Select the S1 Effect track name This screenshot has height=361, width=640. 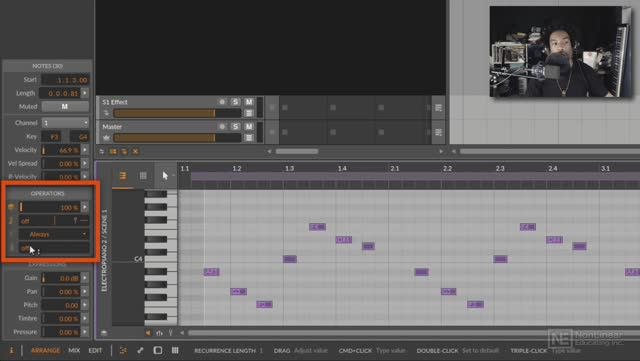115,102
